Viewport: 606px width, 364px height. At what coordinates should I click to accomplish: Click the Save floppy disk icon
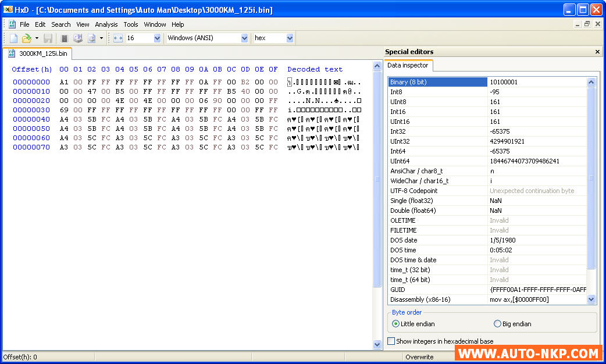(48, 38)
